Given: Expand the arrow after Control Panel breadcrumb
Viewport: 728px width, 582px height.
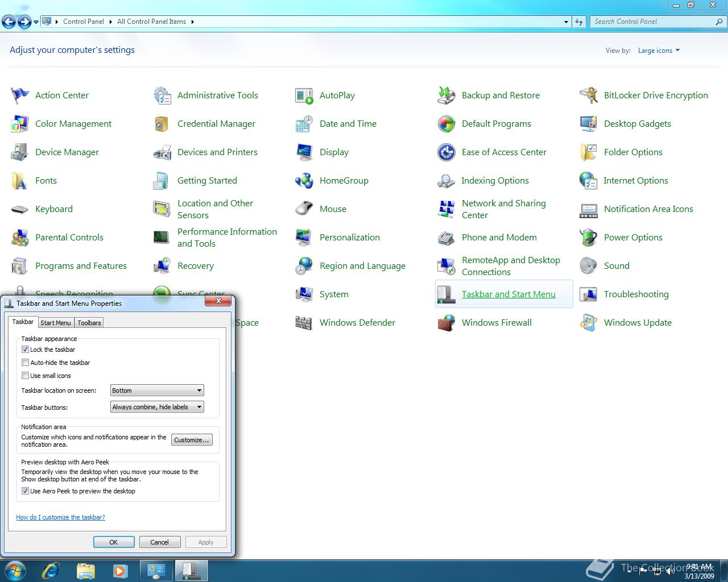Looking at the screenshot, I should point(110,22).
